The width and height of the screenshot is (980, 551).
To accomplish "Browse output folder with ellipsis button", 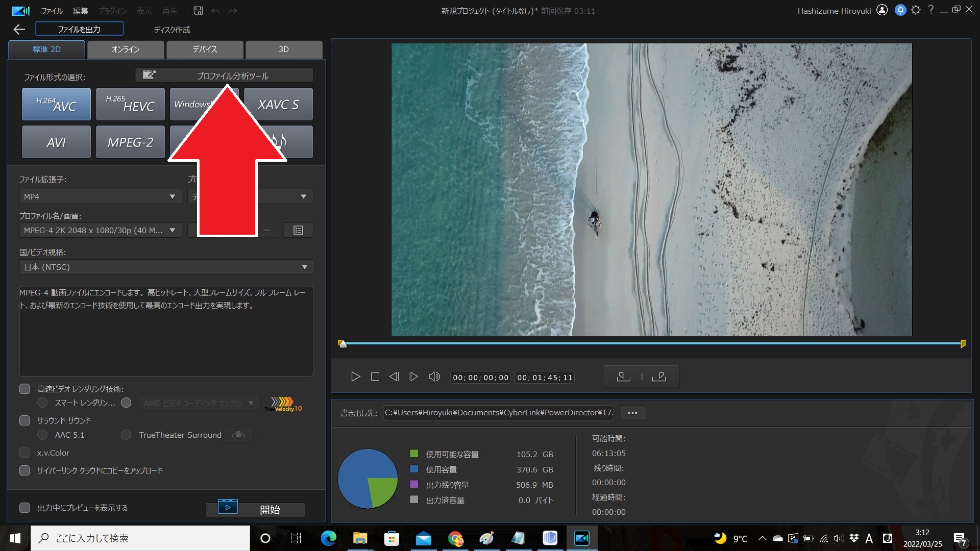I will click(632, 413).
